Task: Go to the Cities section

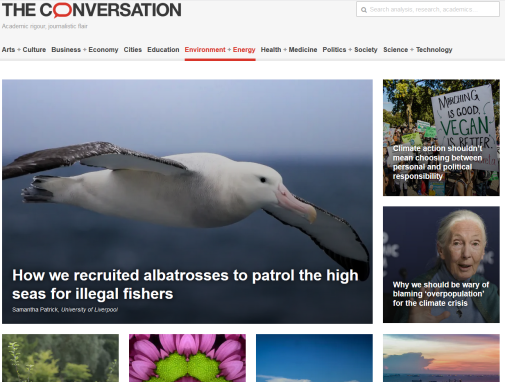Action: (133, 50)
